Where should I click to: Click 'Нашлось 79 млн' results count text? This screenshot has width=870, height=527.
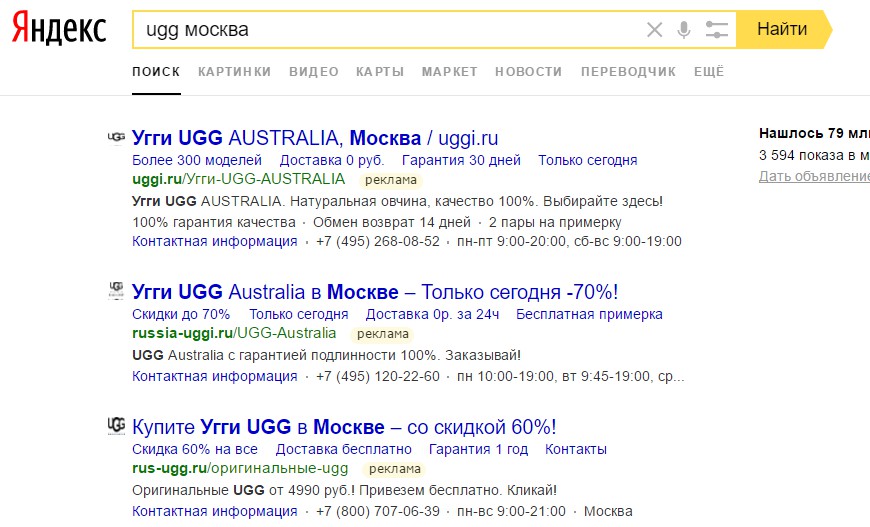click(x=814, y=133)
